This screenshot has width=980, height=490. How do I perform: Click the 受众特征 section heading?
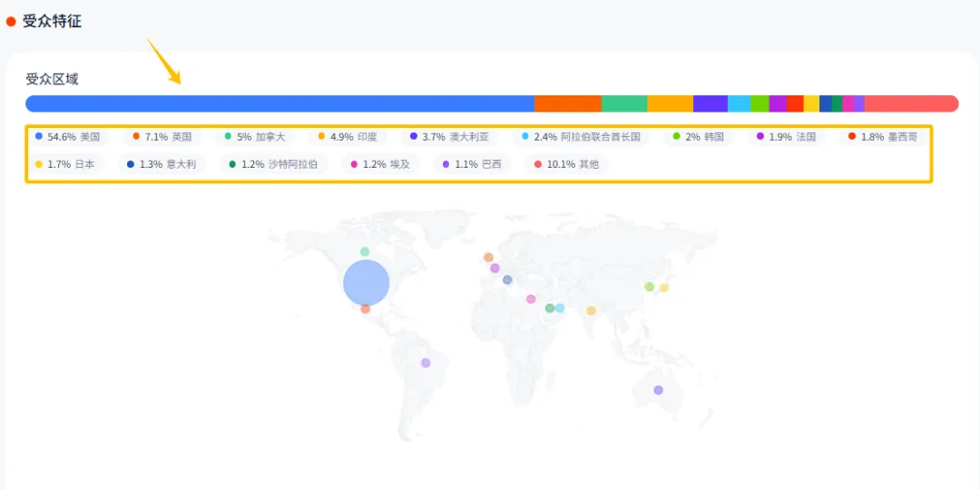point(52,21)
